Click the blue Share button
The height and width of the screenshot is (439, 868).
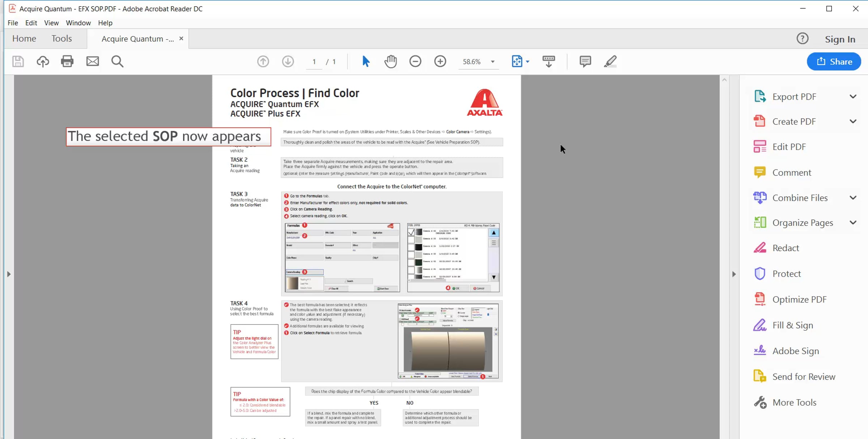(834, 61)
